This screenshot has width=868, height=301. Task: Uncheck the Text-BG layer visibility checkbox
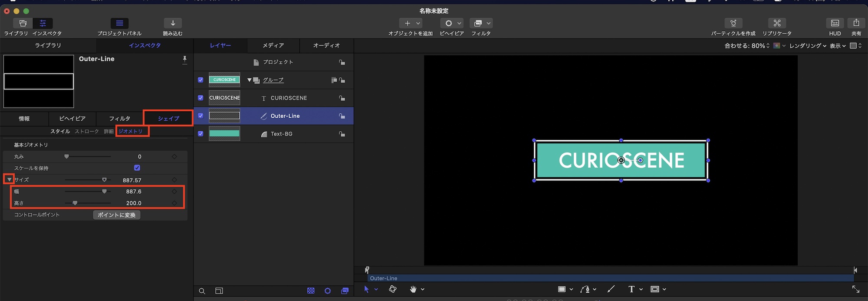click(201, 134)
